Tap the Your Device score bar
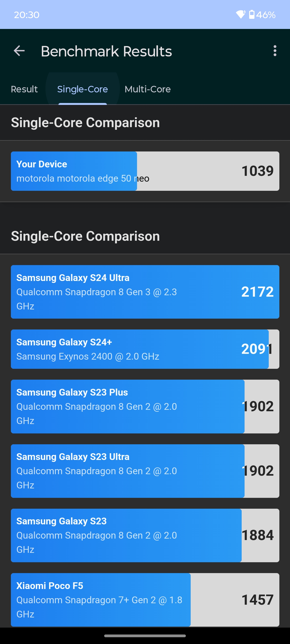The image size is (290, 644). pos(145,171)
